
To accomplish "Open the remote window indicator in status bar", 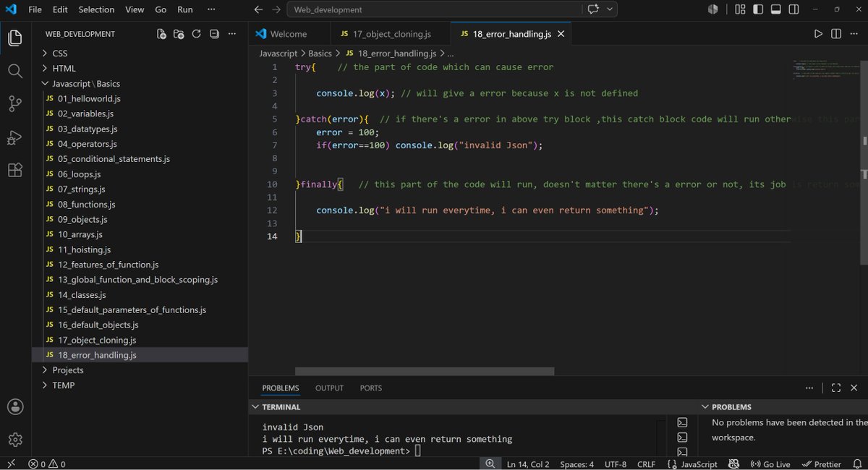I will click(x=11, y=463).
